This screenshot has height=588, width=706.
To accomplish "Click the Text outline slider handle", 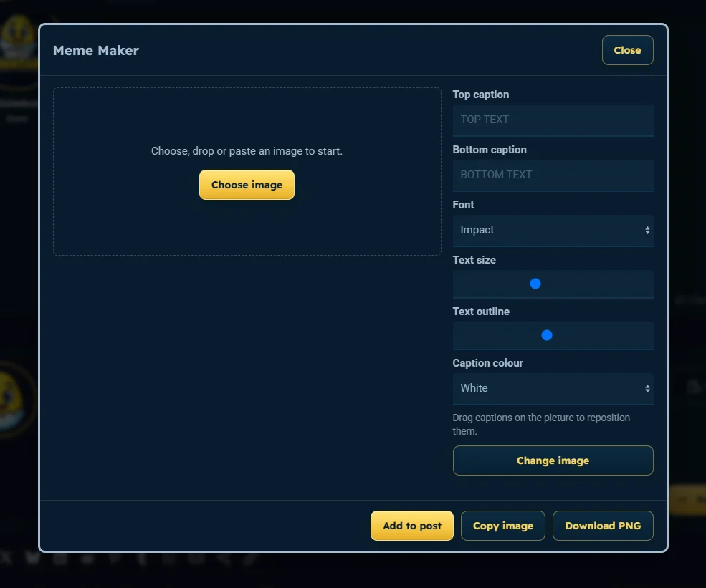I will point(547,335).
